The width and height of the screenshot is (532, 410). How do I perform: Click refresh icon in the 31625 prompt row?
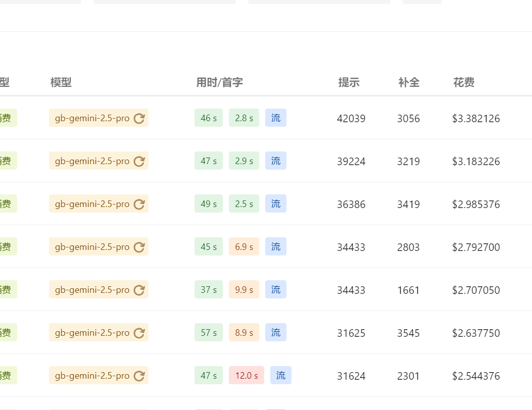tap(139, 333)
